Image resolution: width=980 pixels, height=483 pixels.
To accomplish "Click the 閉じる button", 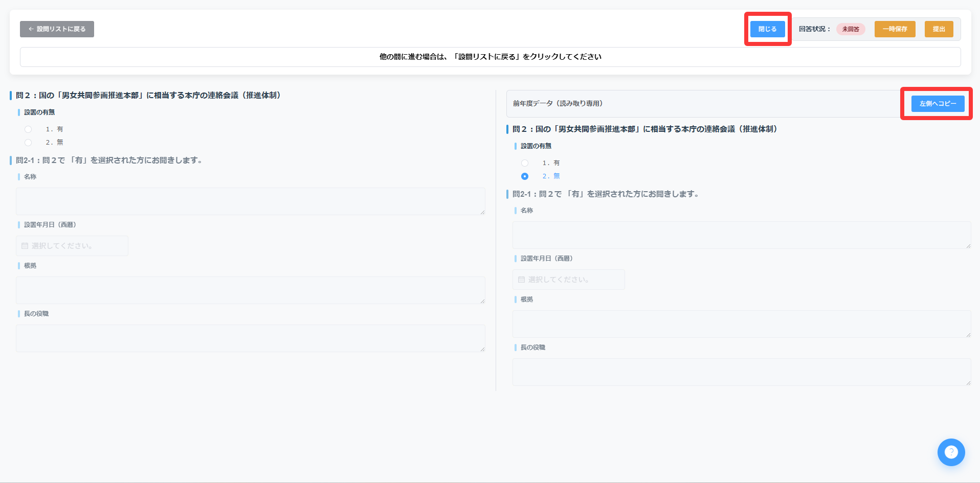I will click(x=767, y=29).
